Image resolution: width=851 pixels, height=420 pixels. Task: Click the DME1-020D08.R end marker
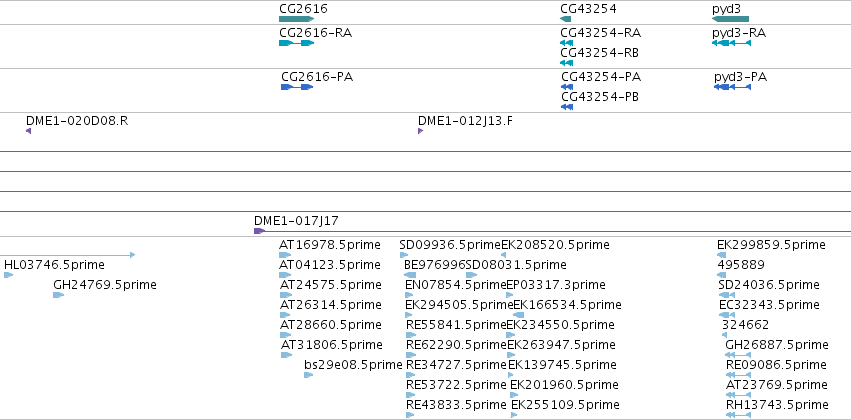pos(28,131)
